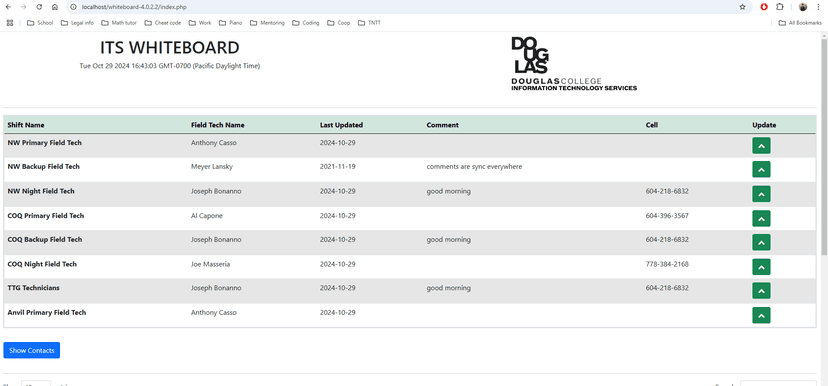
Task: Sort by Shift Name column header
Action: click(26, 125)
